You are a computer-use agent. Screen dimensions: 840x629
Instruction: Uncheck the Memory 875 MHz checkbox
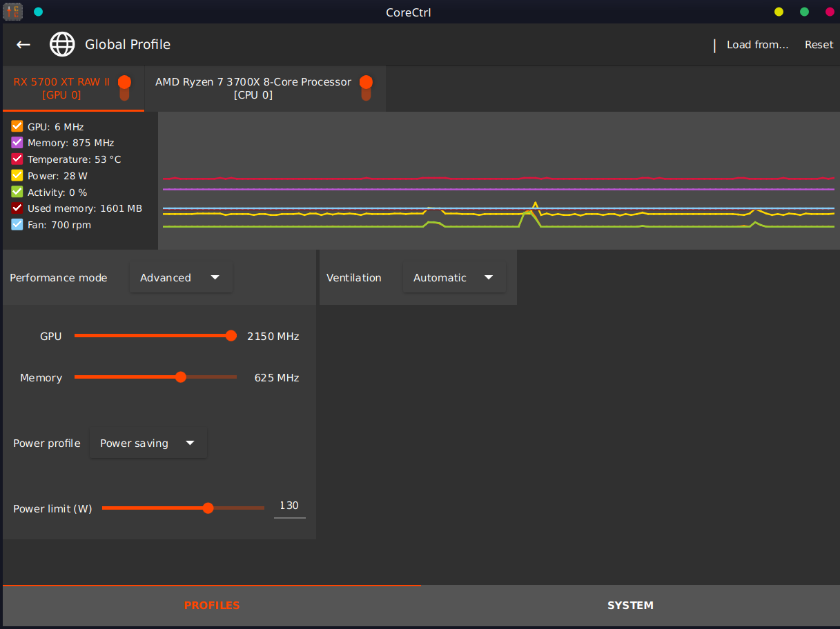(x=17, y=143)
